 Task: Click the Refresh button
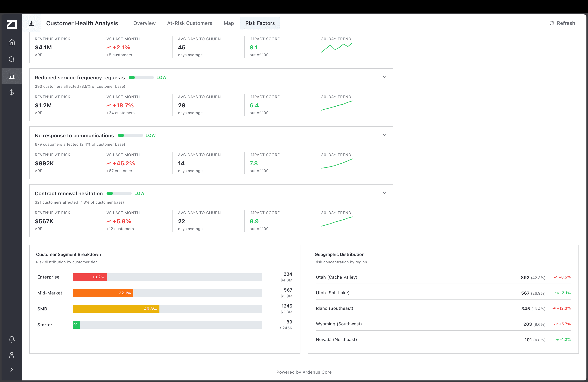pos(562,23)
